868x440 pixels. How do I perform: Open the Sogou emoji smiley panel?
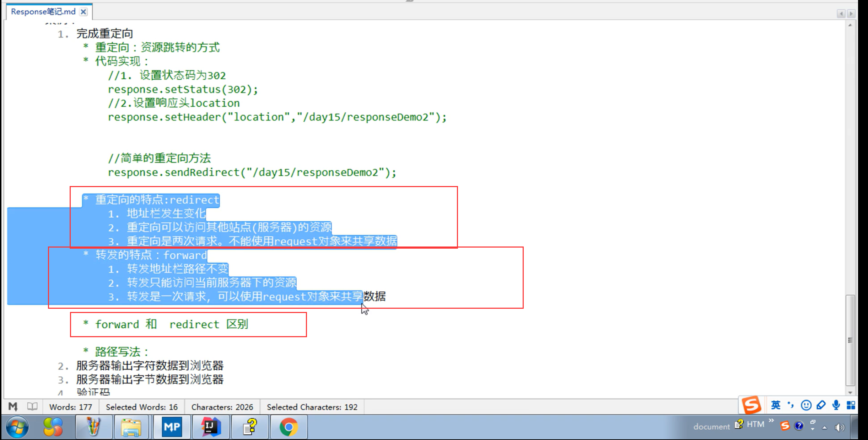806,405
